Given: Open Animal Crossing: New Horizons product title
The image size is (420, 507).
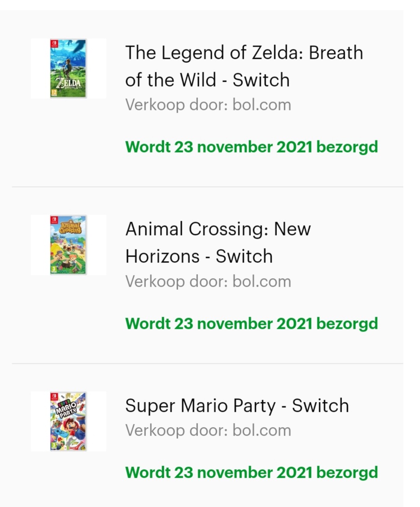Looking at the screenshot, I should 218,243.
